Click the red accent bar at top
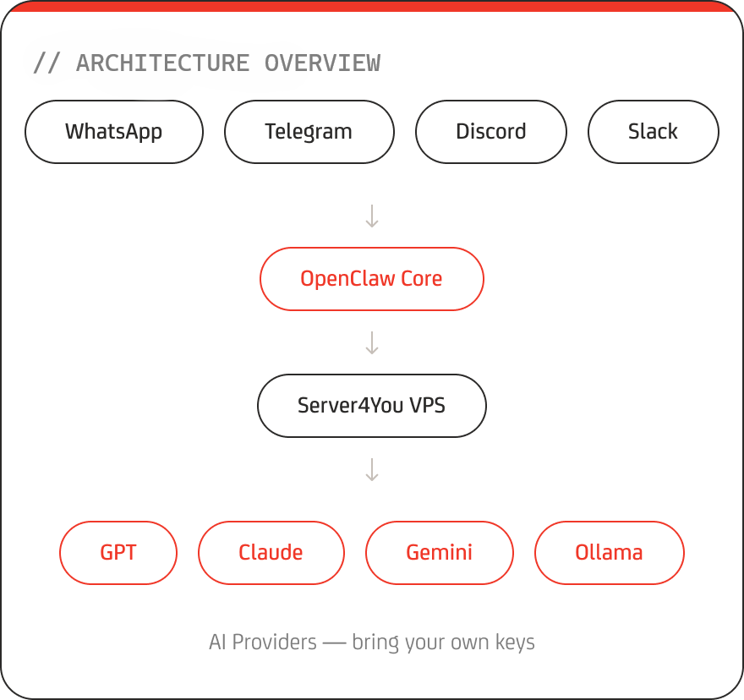 [x=372, y=5]
